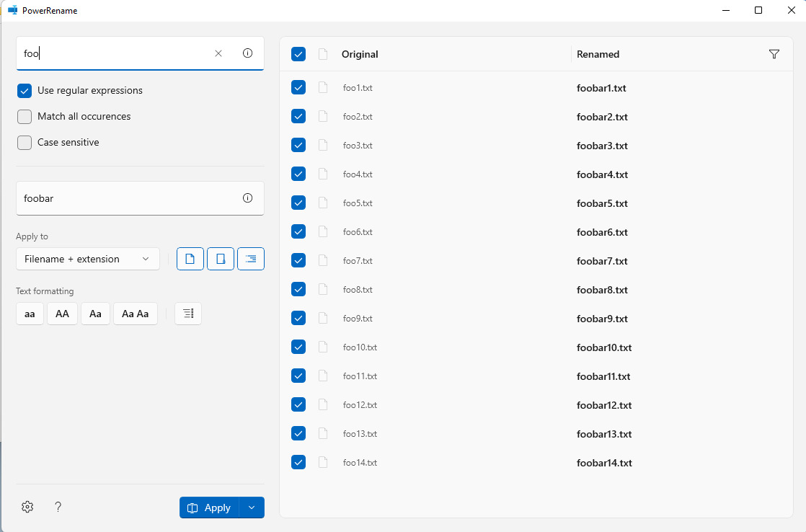The width and height of the screenshot is (806, 532).
Task: Click the replace field containing foobar
Action: [126, 198]
